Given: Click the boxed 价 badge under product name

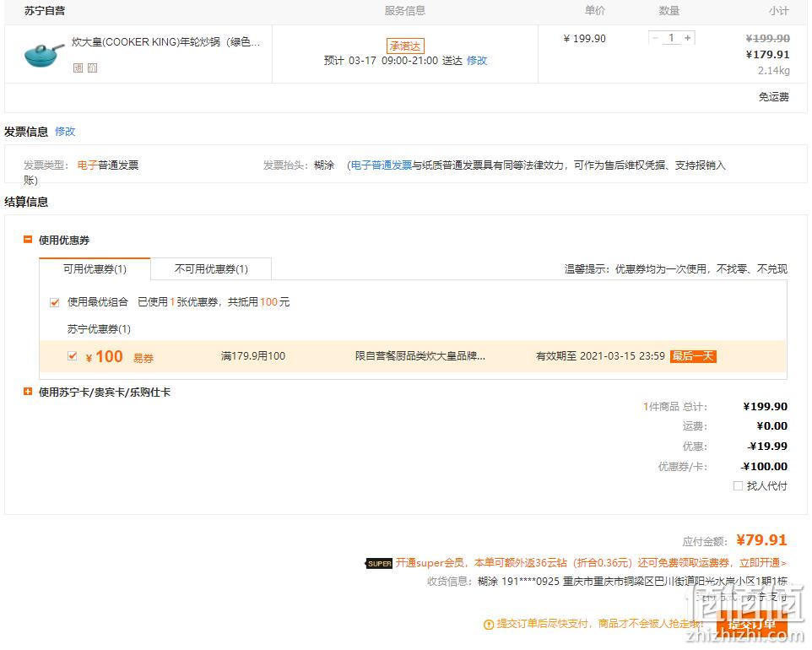Looking at the screenshot, I should tap(92, 68).
